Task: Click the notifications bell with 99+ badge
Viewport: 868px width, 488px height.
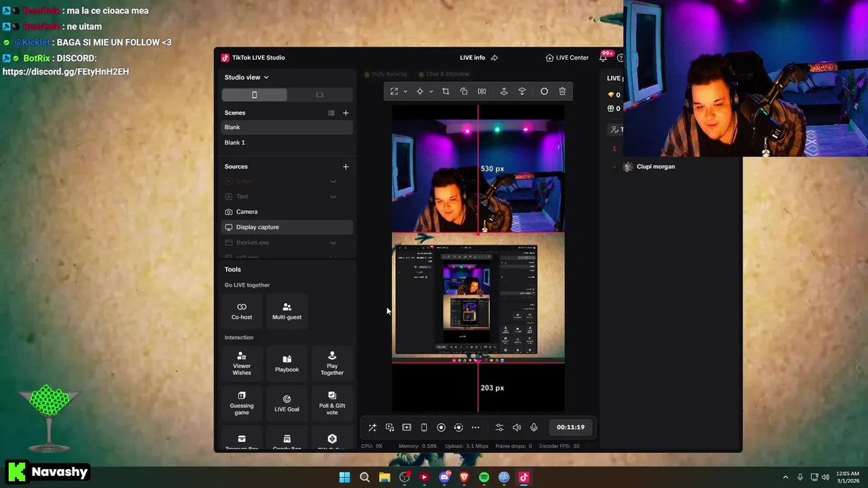Action: 603,58
